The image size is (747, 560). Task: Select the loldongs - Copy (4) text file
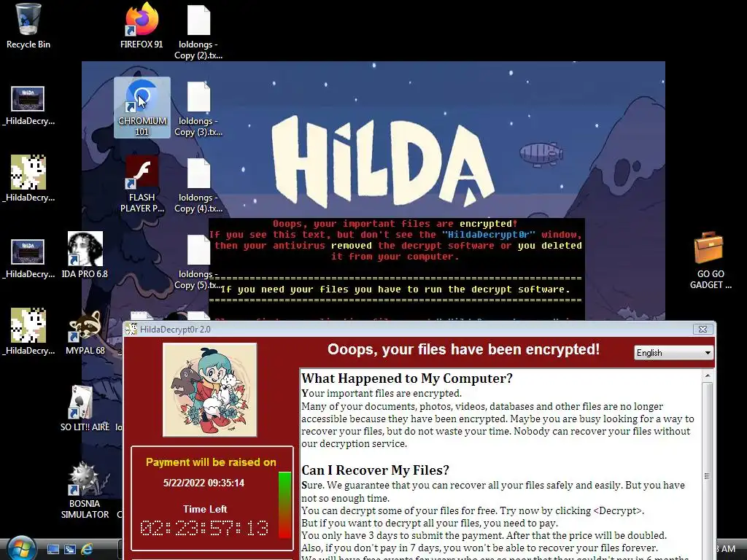[198, 185]
